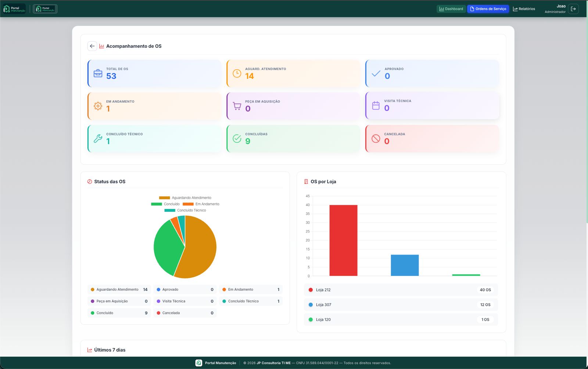
Task: Click the OS por Loja heading
Action: pos(323,181)
